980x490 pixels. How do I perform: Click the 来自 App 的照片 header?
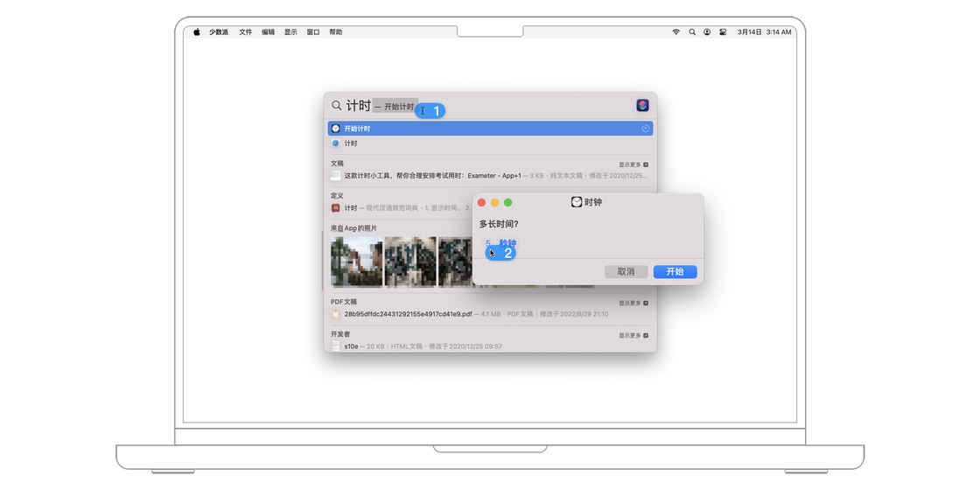click(x=353, y=228)
